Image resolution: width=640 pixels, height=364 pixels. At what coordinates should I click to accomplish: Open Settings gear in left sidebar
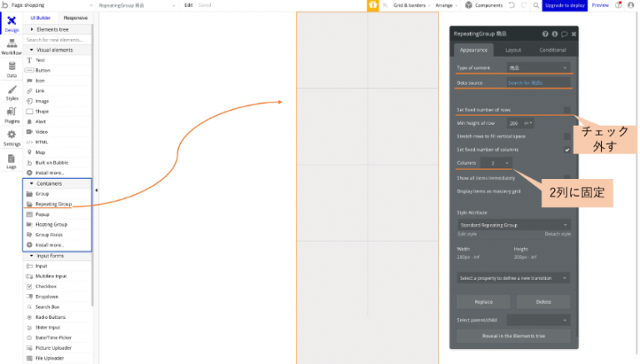click(12, 137)
